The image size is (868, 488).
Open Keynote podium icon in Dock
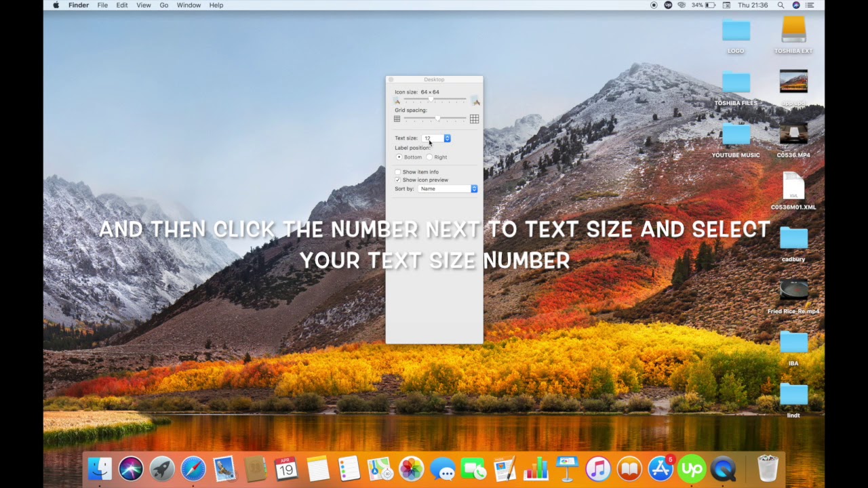pyautogui.click(x=567, y=469)
